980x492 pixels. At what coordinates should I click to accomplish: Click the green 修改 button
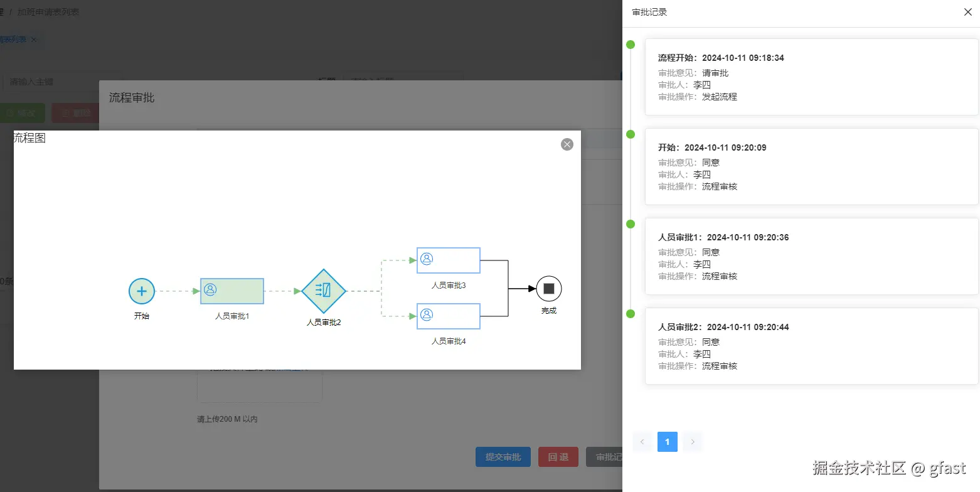click(23, 113)
